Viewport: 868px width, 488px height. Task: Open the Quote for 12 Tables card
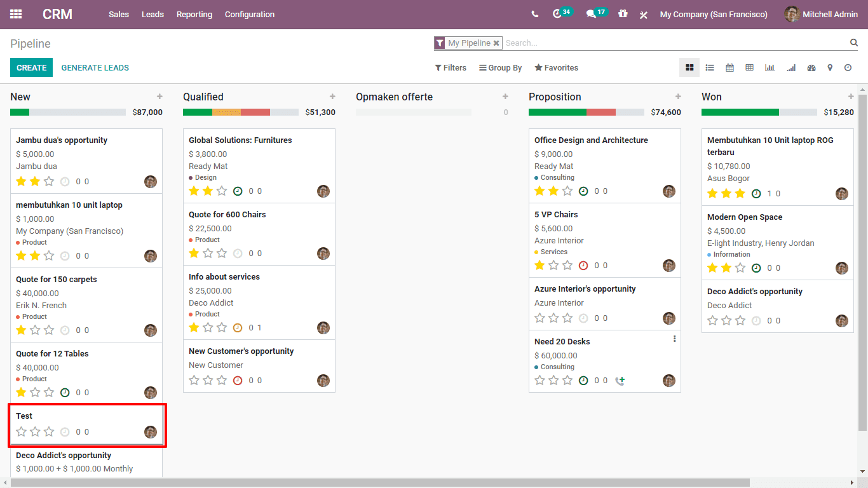(86, 373)
